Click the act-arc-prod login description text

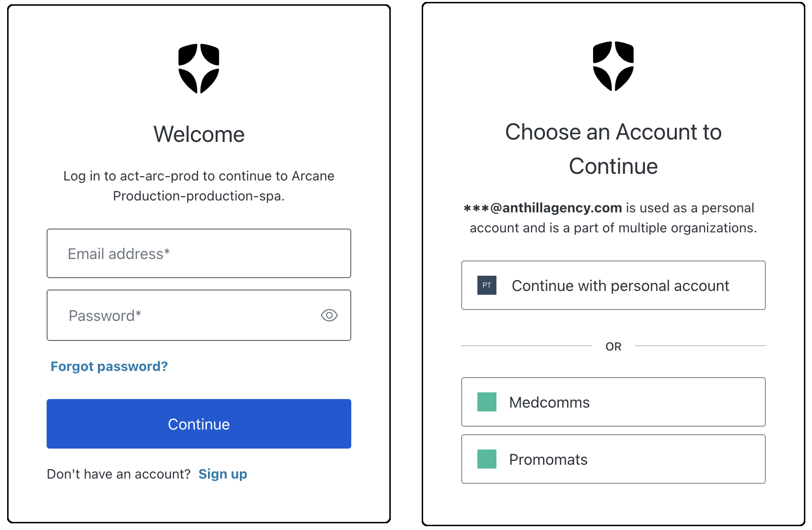coord(199,186)
